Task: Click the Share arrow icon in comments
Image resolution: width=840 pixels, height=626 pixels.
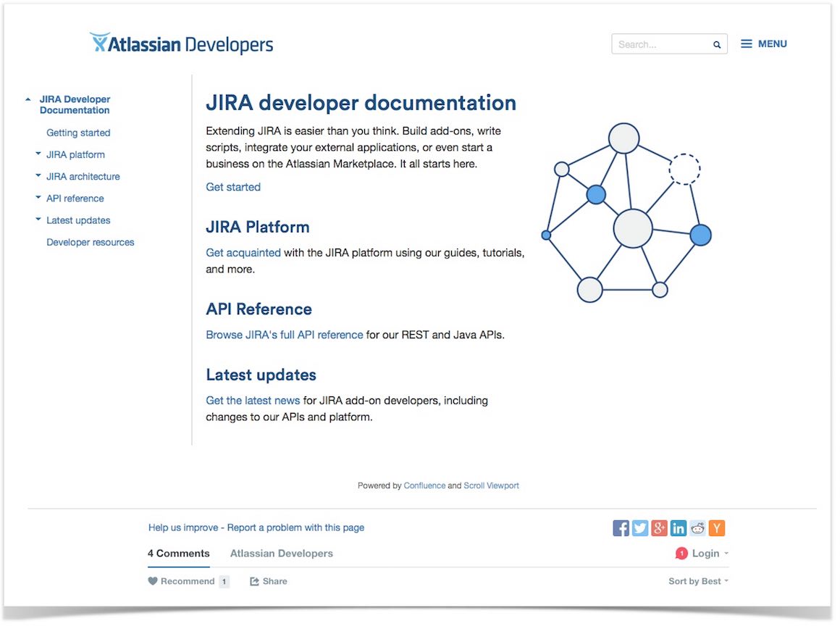Action: [254, 581]
